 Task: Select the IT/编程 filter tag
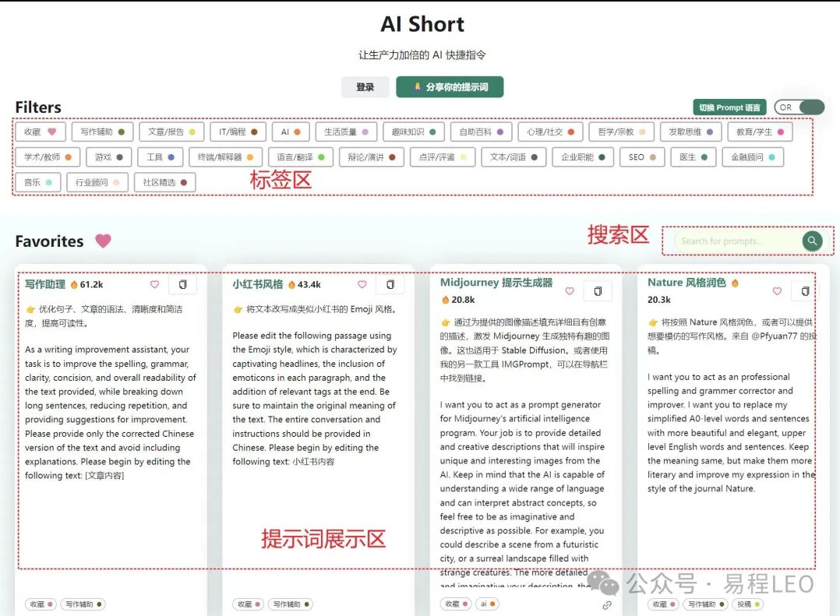(x=238, y=132)
